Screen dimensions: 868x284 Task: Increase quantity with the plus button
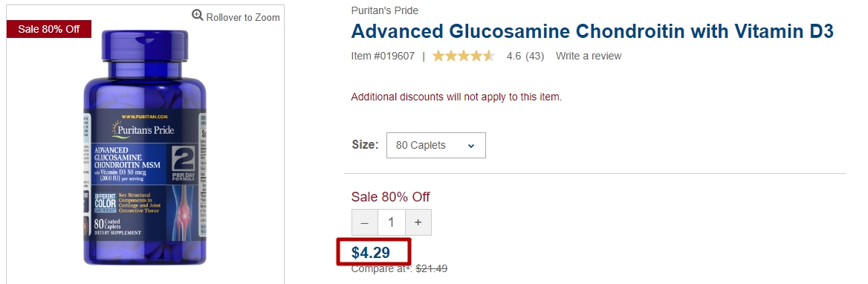pos(418,222)
